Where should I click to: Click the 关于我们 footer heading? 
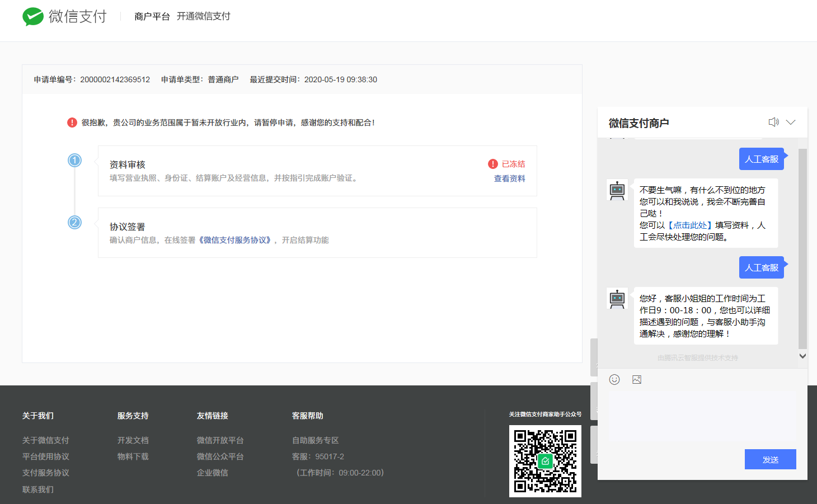pyautogui.click(x=38, y=416)
